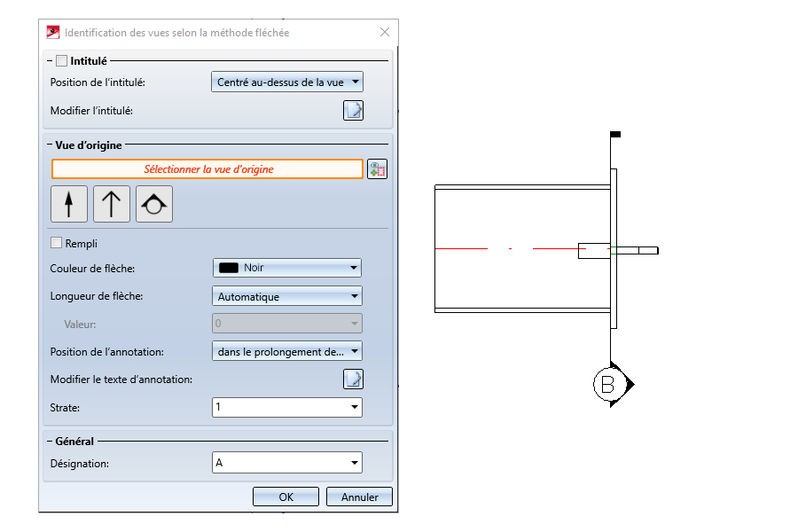Open the Strate dropdown

point(287,407)
